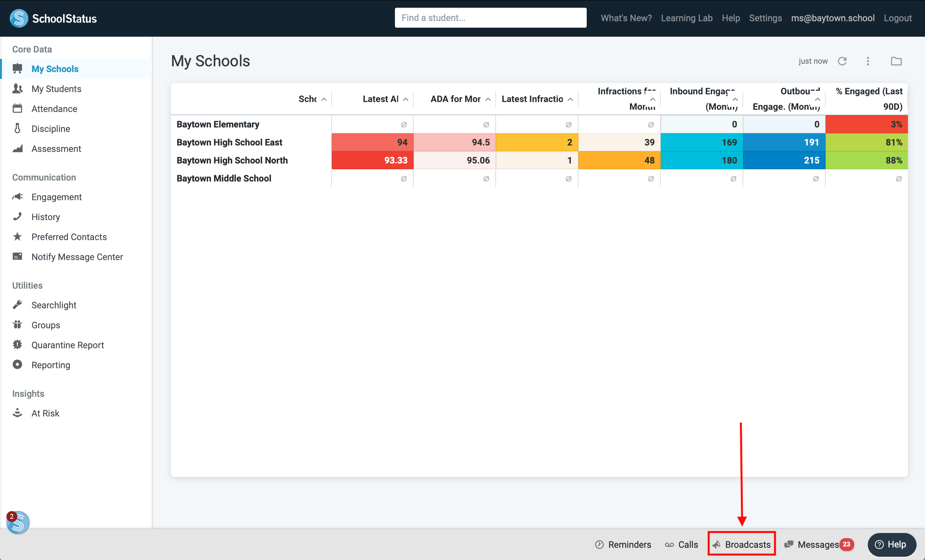Open the At Risk insights page
Image resolution: width=925 pixels, height=560 pixels.
(45, 413)
